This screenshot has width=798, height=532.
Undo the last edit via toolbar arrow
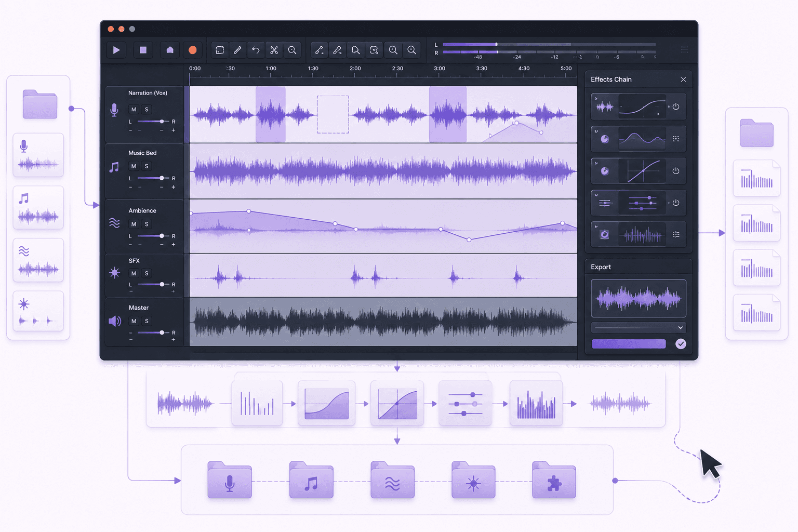[x=256, y=50]
